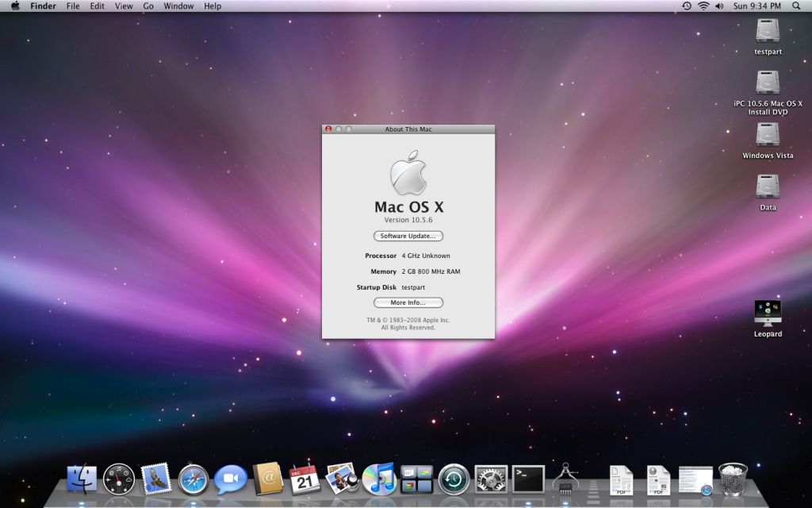Open System Preferences from the Dock
Image resolution: width=812 pixels, height=508 pixels.
coord(491,479)
